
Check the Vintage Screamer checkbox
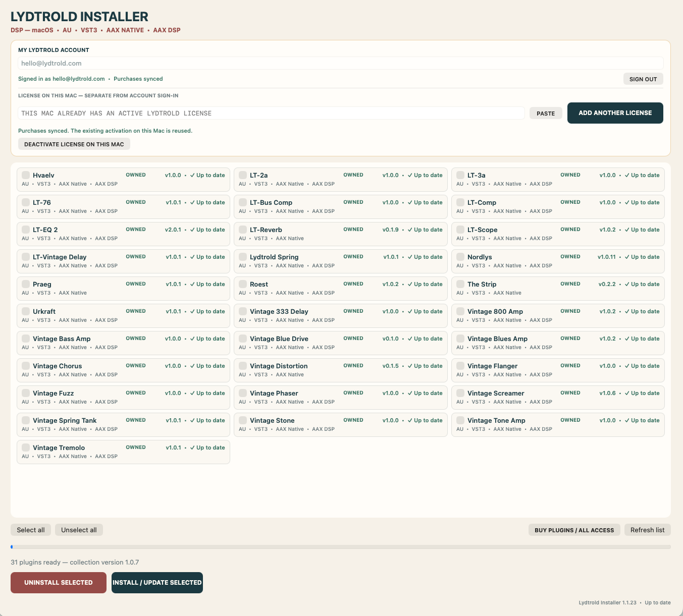pos(460,393)
